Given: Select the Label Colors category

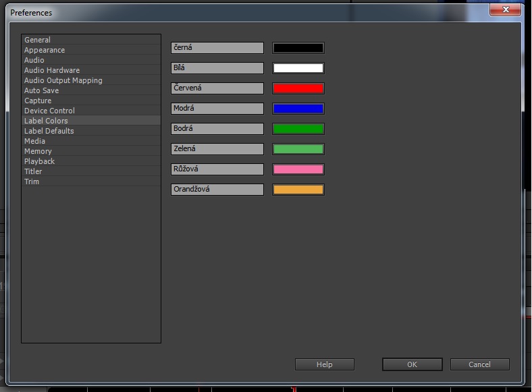Looking at the screenshot, I should pos(91,121).
